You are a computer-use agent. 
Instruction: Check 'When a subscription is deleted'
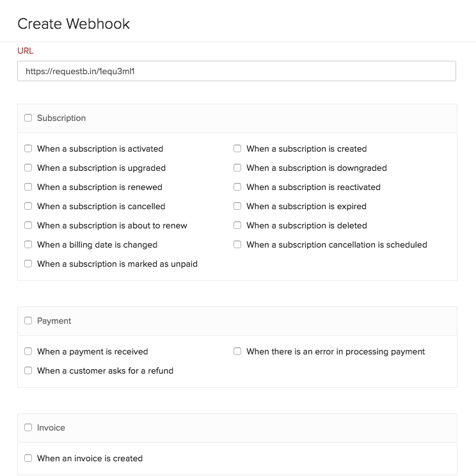pos(237,225)
